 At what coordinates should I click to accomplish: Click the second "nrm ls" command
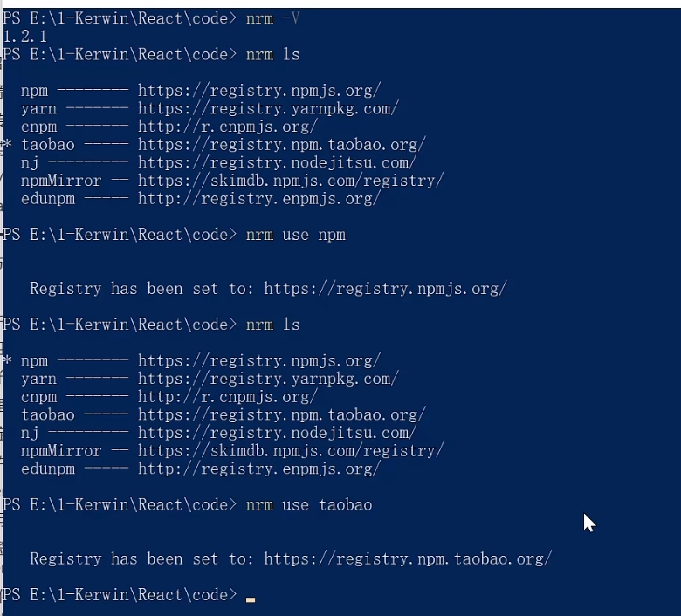click(x=272, y=325)
